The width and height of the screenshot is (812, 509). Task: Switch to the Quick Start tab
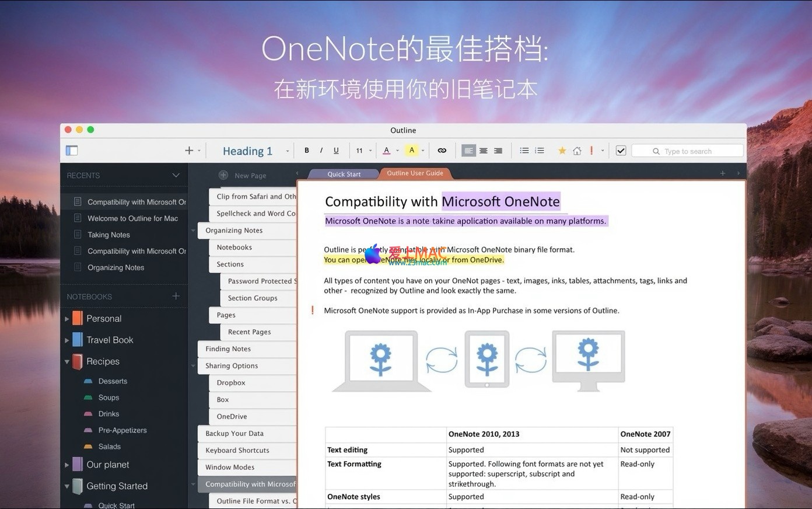tap(344, 174)
